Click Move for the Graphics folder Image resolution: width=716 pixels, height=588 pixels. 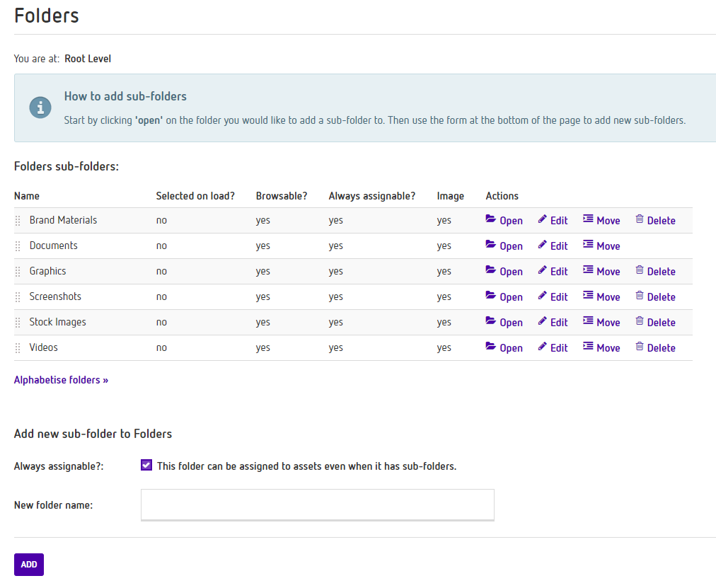tap(601, 272)
